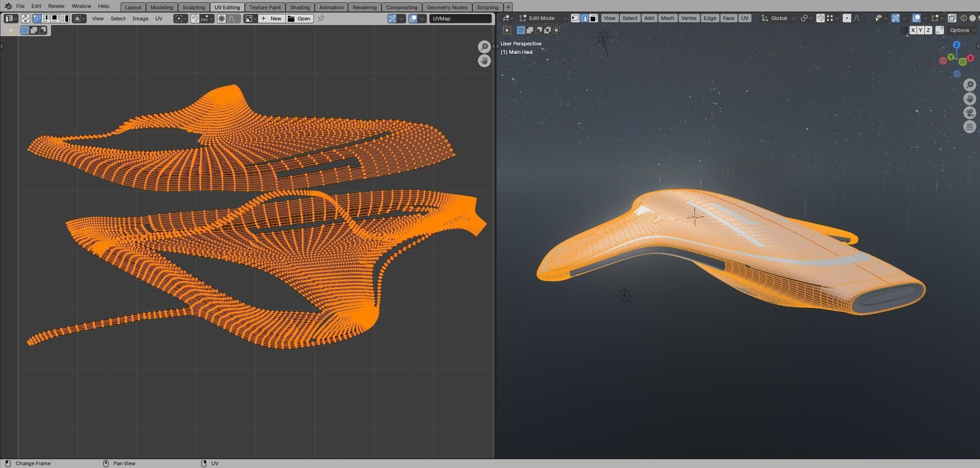Screen dimensions: 980x468
Task: Select UV edge selection mode
Action: (x=46, y=19)
